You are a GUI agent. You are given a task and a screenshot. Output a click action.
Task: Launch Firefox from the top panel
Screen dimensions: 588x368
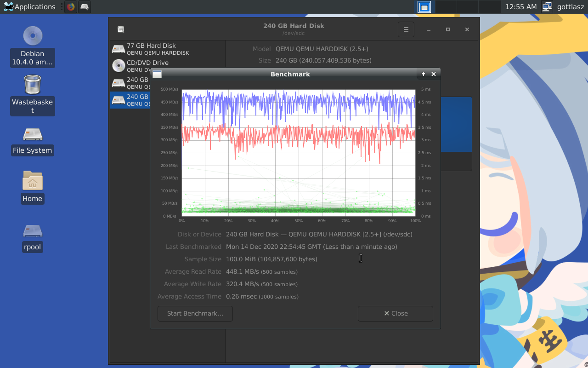(x=70, y=7)
